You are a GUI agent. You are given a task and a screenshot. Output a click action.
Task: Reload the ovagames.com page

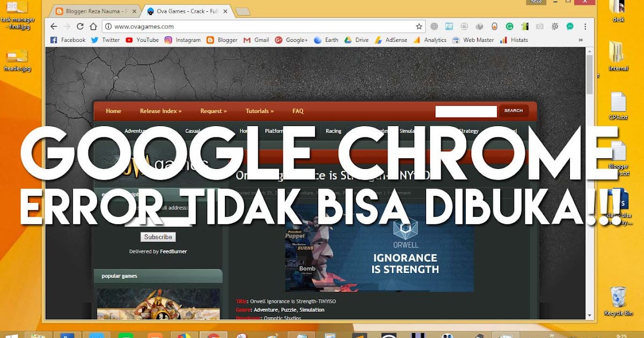coord(80,26)
